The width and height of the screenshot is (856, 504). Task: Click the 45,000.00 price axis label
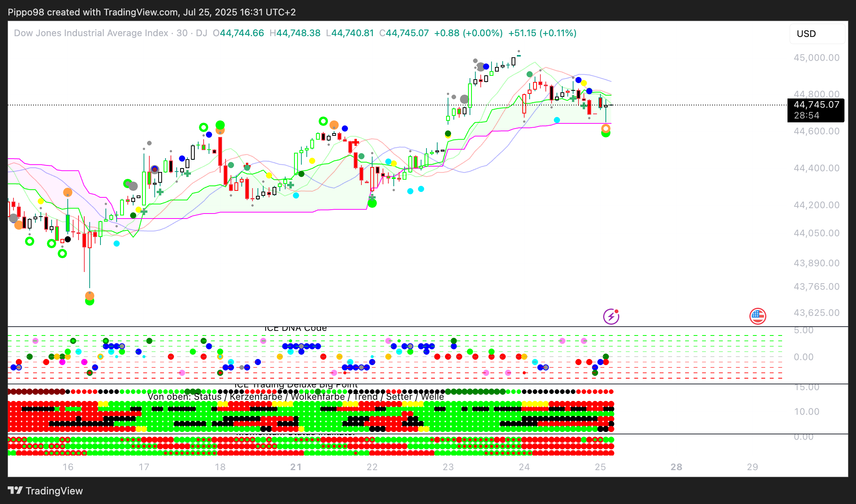click(816, 58)
